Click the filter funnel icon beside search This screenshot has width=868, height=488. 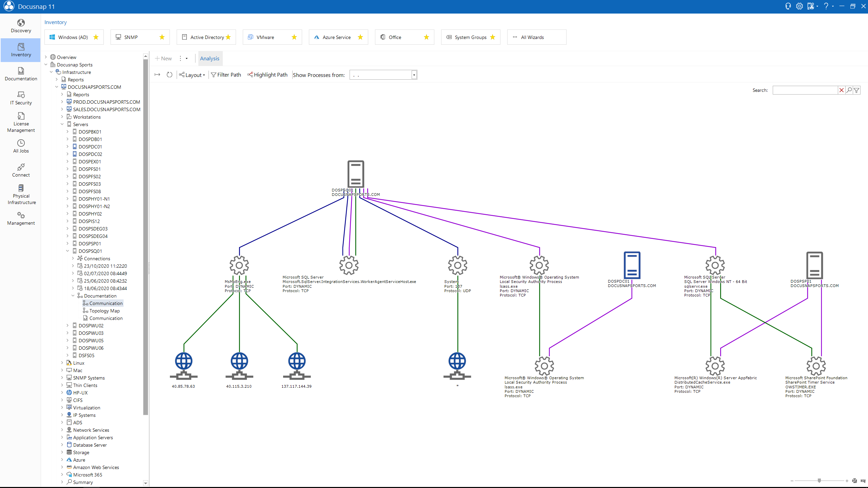856,90
